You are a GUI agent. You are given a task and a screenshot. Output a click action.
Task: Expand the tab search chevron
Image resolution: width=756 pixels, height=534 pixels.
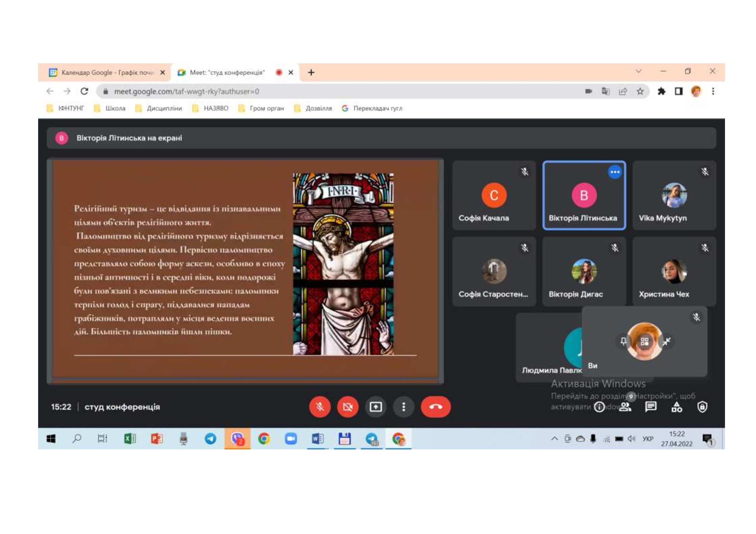pos(638,71)
